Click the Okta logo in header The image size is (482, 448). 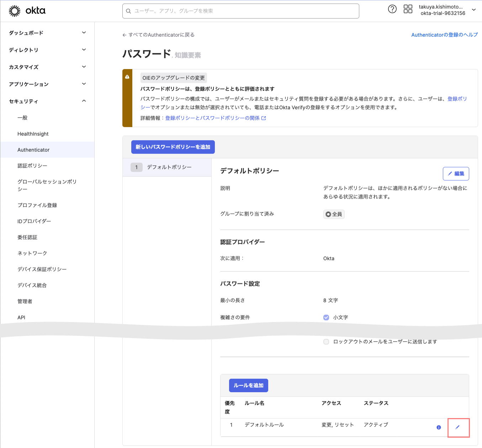tap(27, 11)
